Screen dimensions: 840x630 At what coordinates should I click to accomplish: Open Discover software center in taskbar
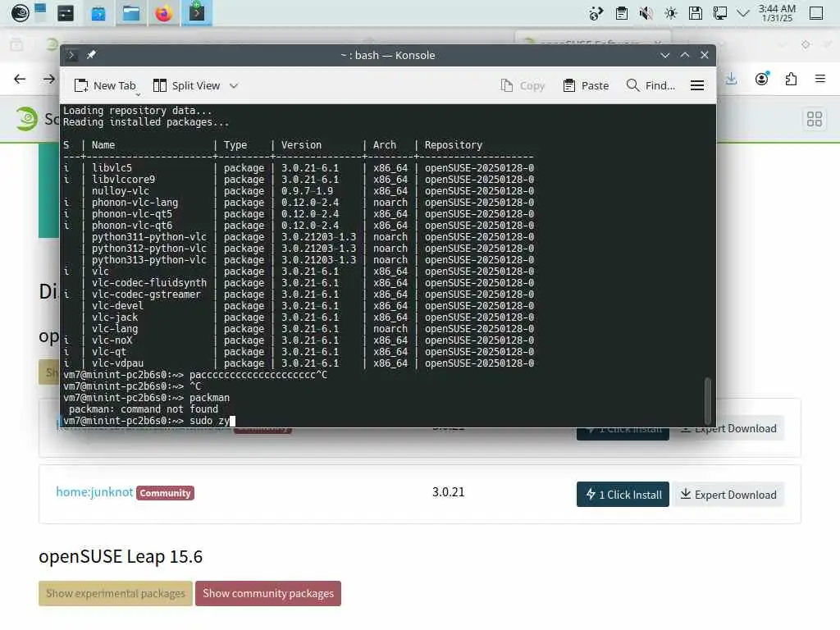[98, 13]
